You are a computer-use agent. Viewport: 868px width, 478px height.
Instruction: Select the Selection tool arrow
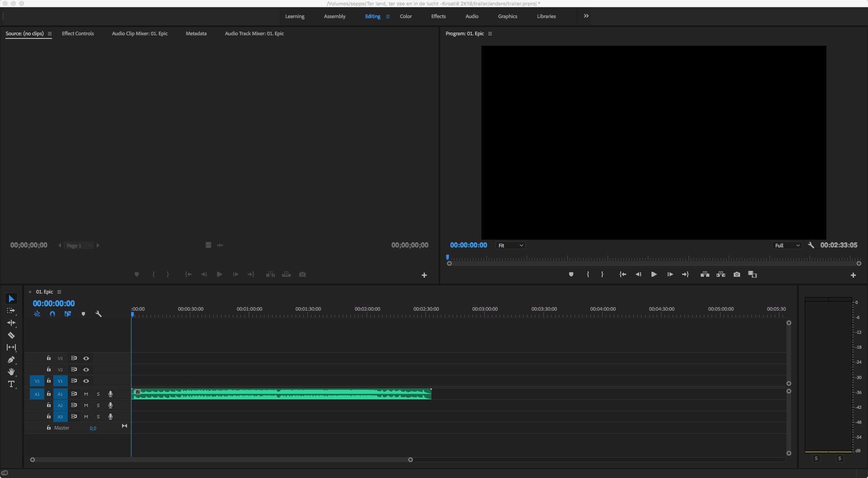click(x=11, y=299)
